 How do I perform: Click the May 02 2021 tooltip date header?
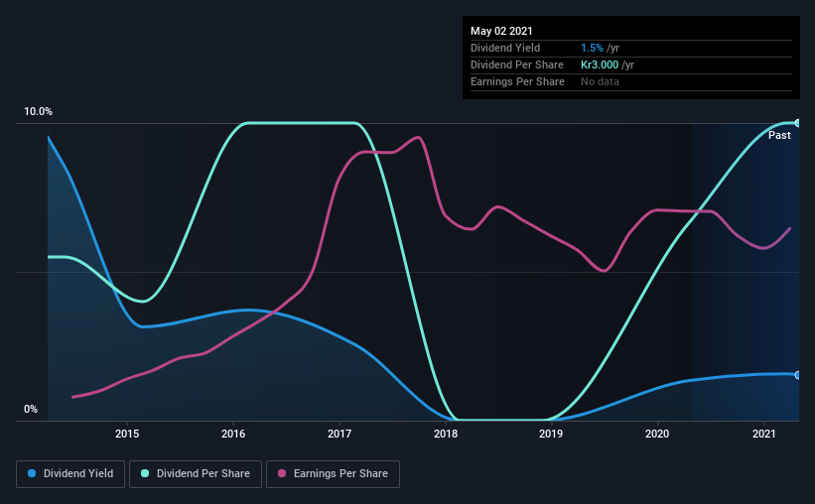click(x=501, y=31)
